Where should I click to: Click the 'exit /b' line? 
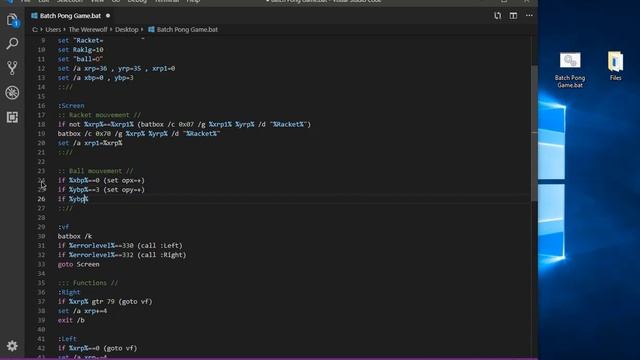(71, 320)
